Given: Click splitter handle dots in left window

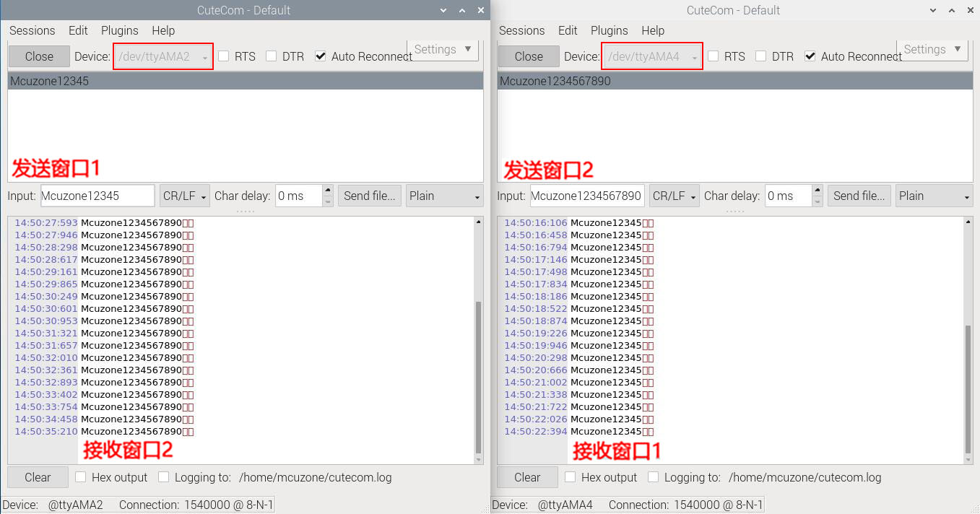Looking at the screenshot, I should (x=246, y=212).
